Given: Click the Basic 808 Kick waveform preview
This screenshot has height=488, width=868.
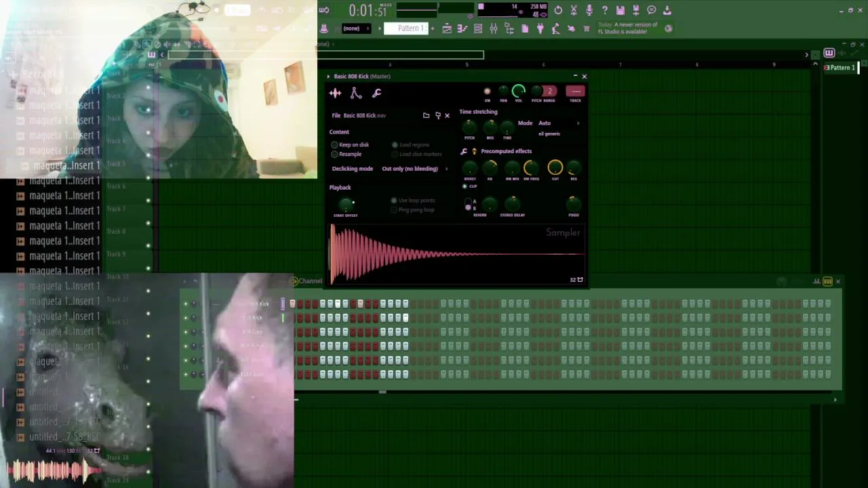Looking at the screenshot, I should 457,255.
